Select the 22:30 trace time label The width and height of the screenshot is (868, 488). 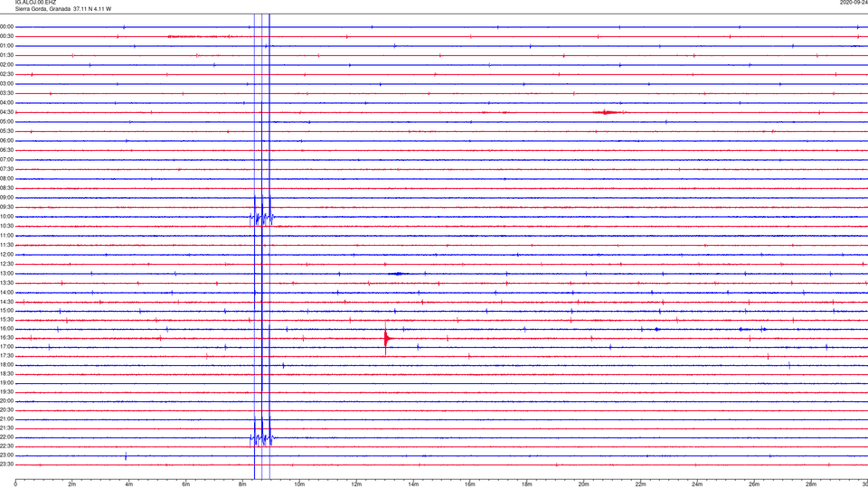click(x=7, y=446)
